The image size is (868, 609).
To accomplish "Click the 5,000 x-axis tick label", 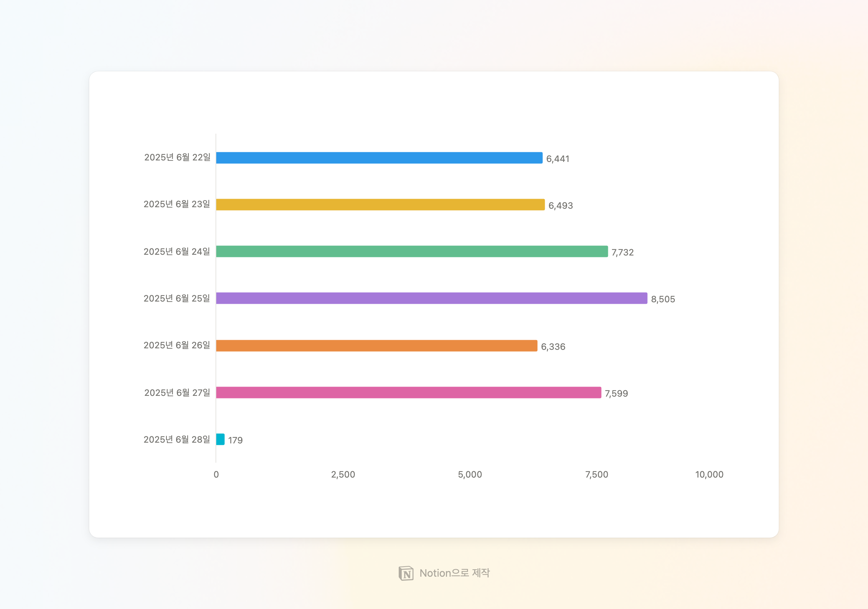I will (470, 475).
